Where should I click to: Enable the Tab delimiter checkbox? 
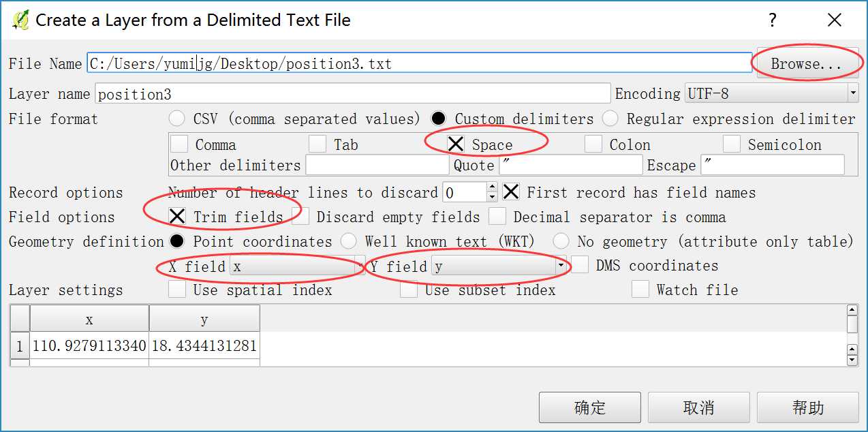(x=317, y=144)
